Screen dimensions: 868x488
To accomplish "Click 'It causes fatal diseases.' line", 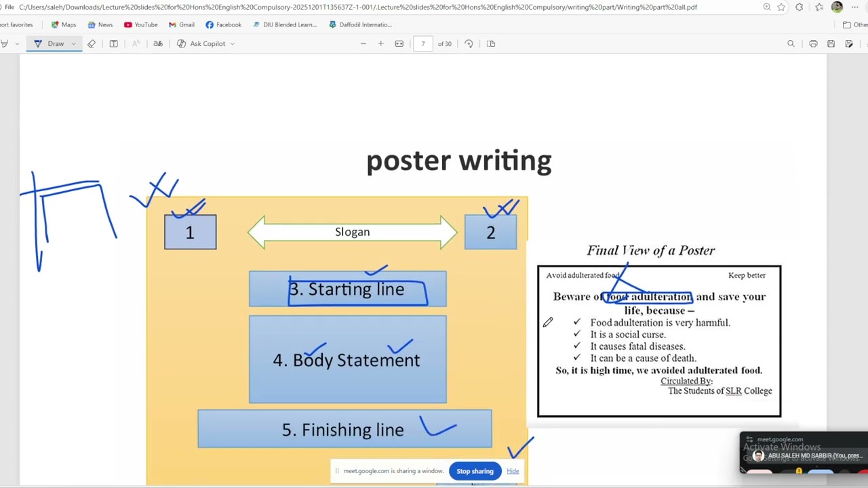I will click(x=637, y=346).
